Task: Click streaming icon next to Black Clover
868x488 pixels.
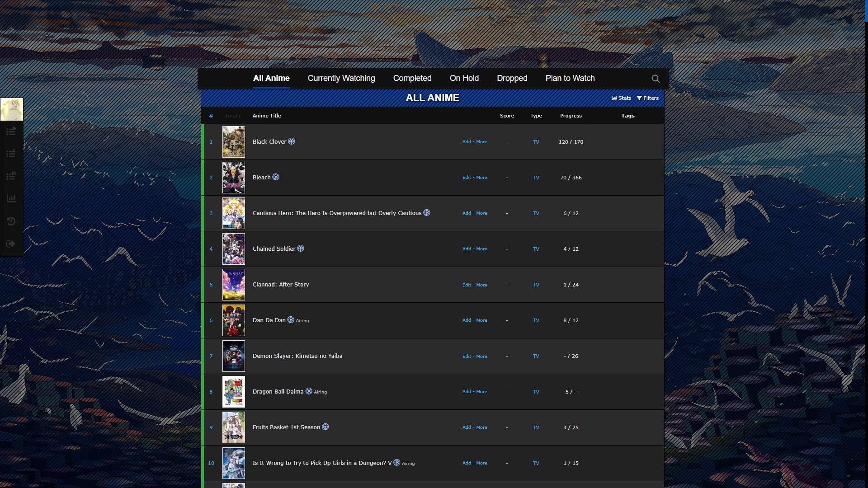Action: (x=292, y=141)
